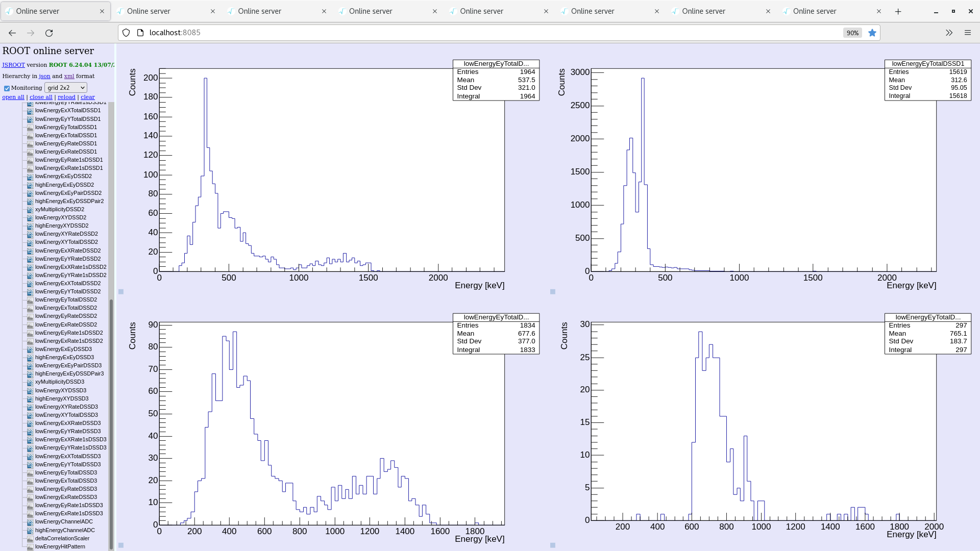The image size is (980, 551).
Task: Click the lowEnergyEyTotalDSSD1 histogram icon in sidebar
Action: click(30, 127)
